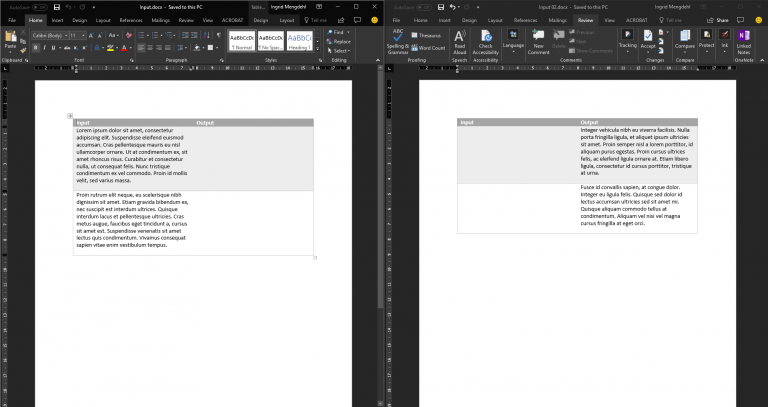Switch to the Mailings tab in left window
Screen dimensions: 768x407
tap(158, 19)
